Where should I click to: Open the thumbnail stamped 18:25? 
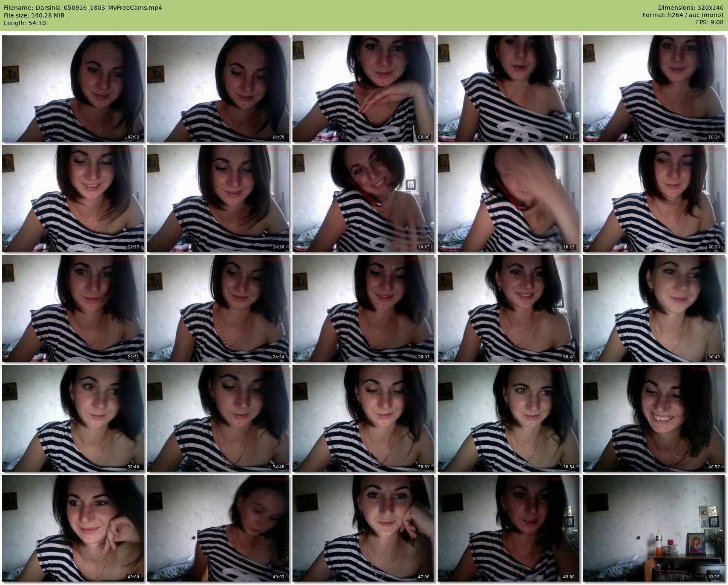coord(509,199)
